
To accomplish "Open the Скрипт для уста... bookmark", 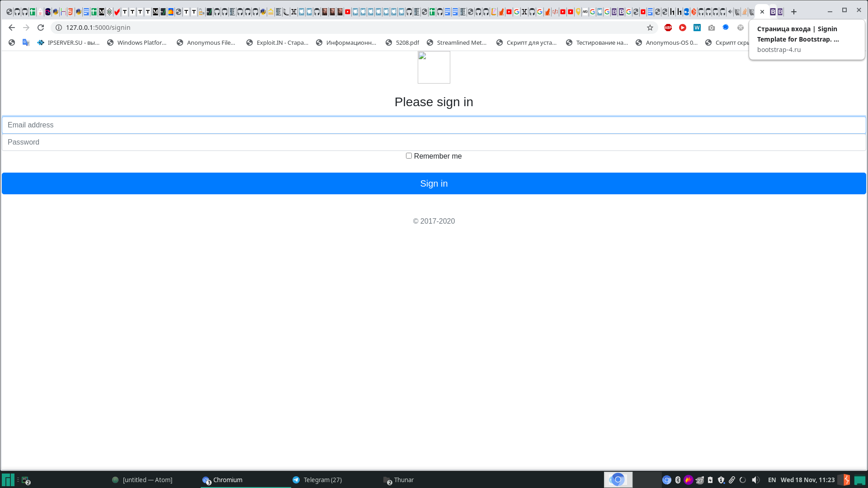I will 527,42.
